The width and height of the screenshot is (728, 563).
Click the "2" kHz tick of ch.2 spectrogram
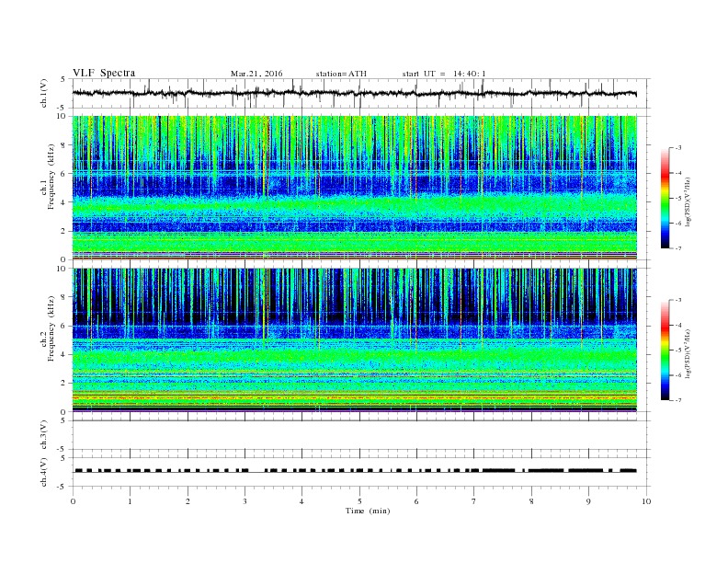coord(63,384)
